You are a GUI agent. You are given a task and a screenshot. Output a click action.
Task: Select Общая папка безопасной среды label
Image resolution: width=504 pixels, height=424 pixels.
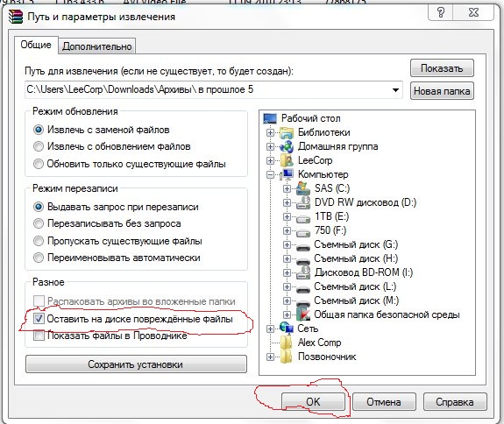387,314
